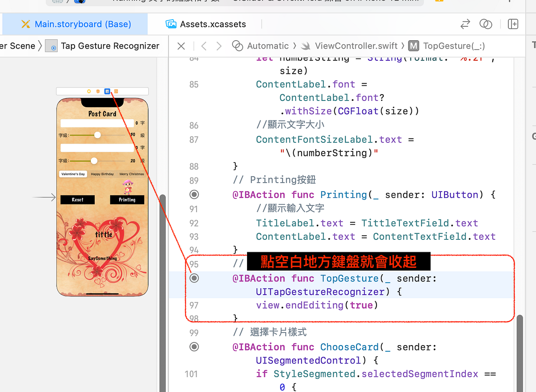Click the IBAction connection circle beside Printing function
The width and height of the screenshot is (536, 392).
194,194
